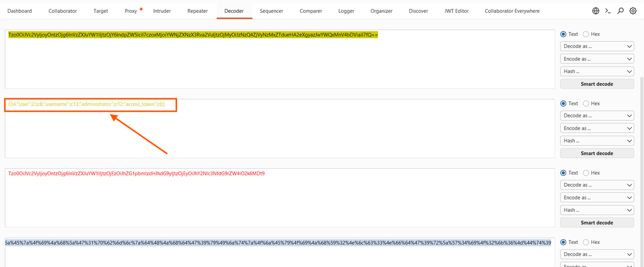The image size is (644, 267).
Task: Open the Comparer tab
Action: (x=311, y=11)
